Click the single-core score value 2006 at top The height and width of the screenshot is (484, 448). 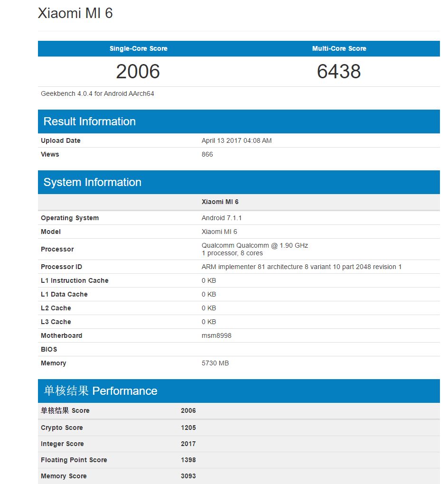[x=138, y=72]
